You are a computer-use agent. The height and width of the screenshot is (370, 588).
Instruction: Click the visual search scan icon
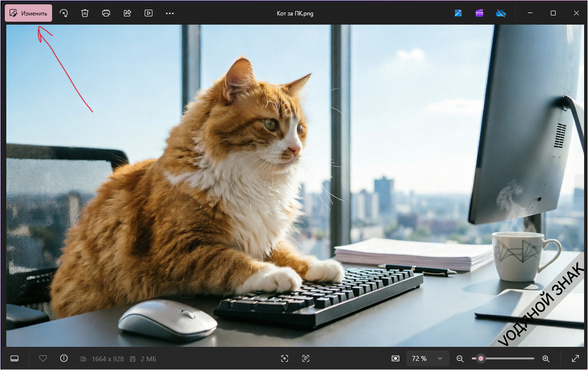tap(285, 359)
